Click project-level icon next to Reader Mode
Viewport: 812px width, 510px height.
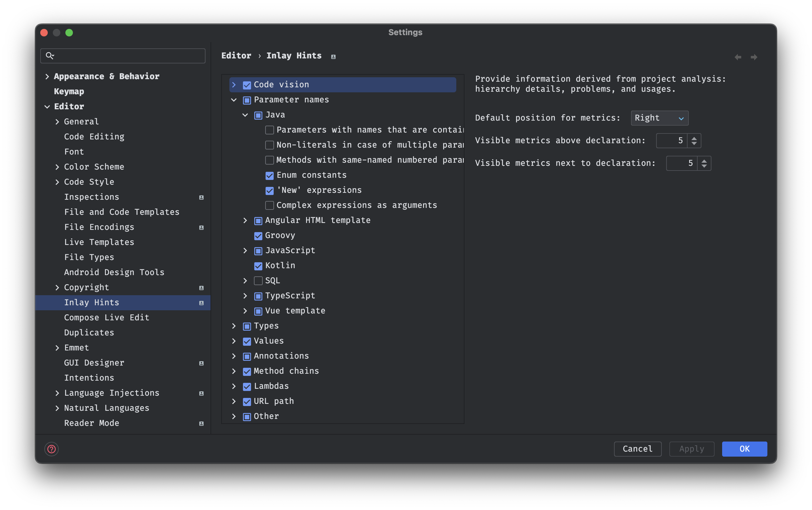click(201, 423)
